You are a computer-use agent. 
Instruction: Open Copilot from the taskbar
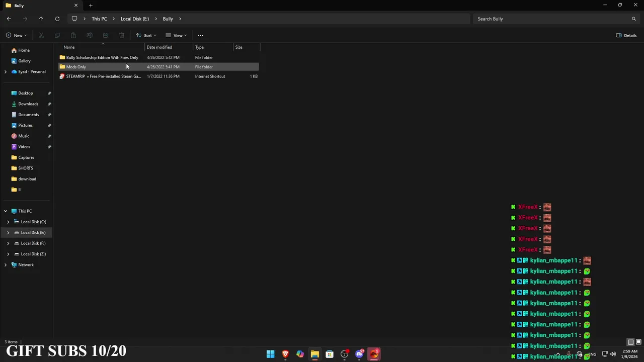click(300, 354)
